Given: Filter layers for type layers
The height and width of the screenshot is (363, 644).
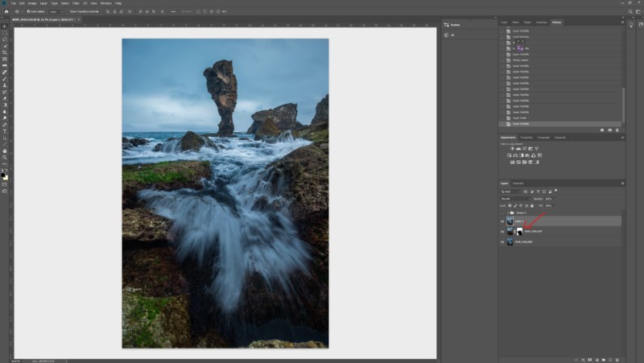Looking at the screenshot, I should (538, 192).
